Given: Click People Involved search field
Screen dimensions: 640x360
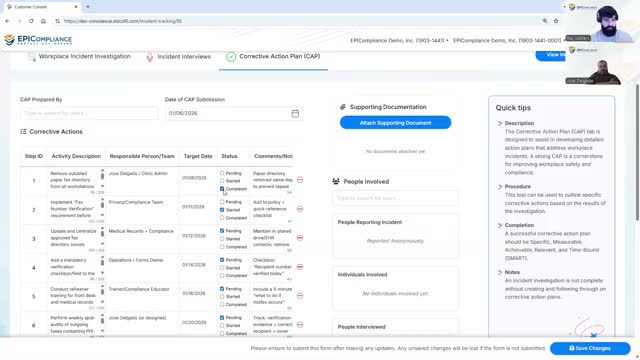Looking at the screenshot, I should tap(395, 198).
